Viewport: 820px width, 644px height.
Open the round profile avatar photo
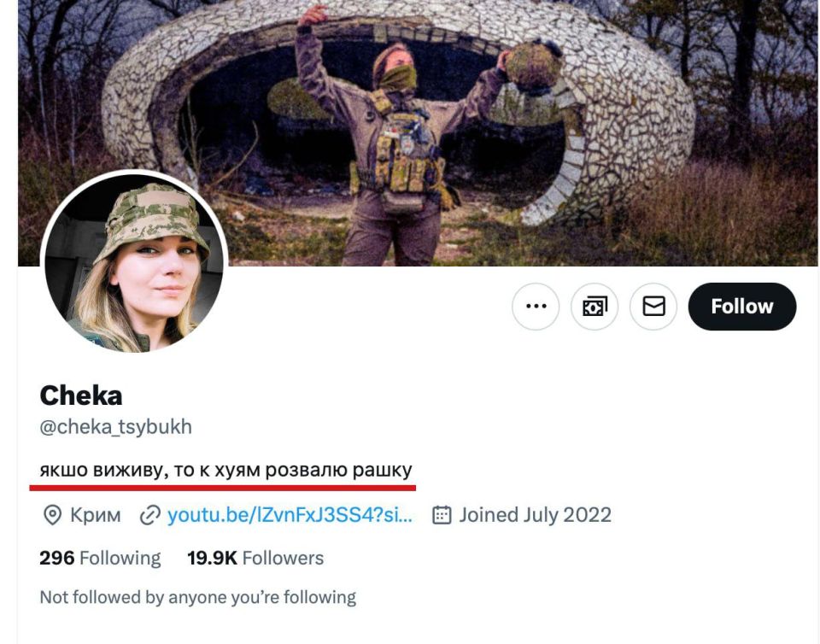pyautogui.click(x=134, y=262)
